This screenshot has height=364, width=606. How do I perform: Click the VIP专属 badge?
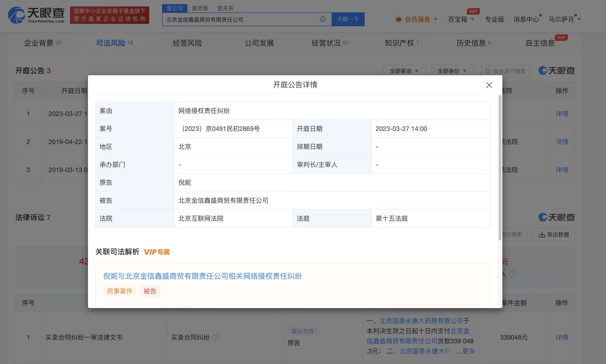157,252
